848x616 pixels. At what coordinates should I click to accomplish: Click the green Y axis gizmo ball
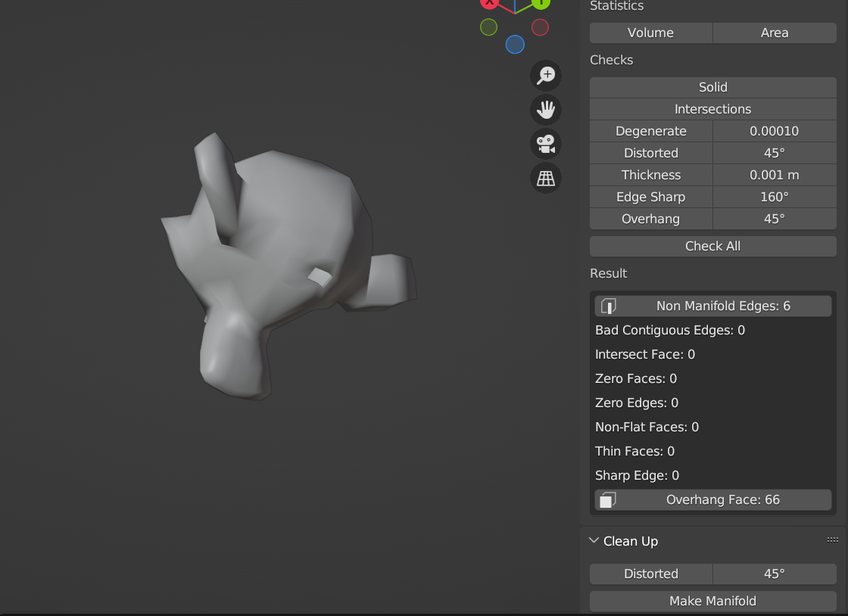point(541,3)
